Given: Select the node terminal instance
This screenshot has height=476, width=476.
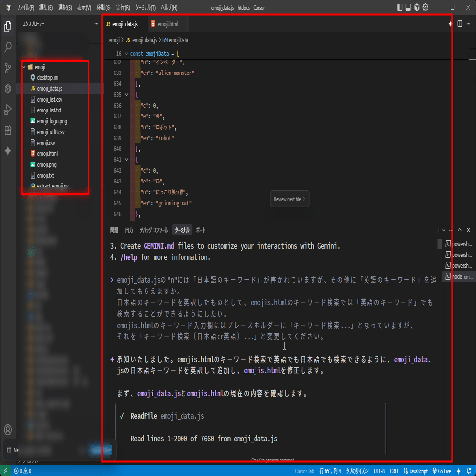Looking at the screenshot, I should click(459, 277).
